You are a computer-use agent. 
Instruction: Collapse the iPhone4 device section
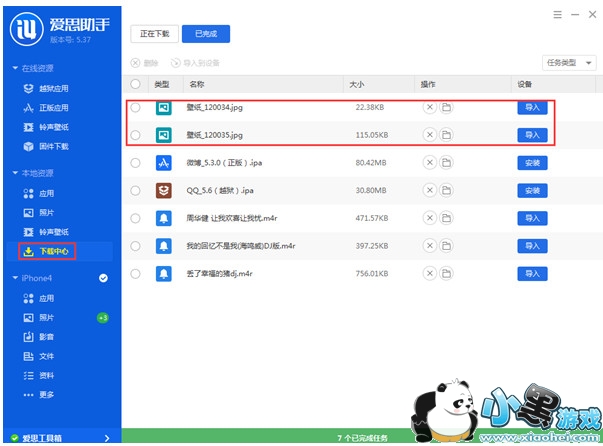point(15,278)
